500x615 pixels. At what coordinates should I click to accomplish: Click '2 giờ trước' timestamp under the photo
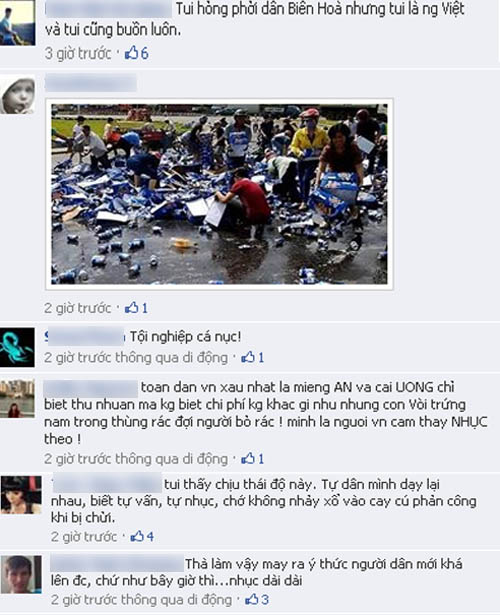coord(78,308)
